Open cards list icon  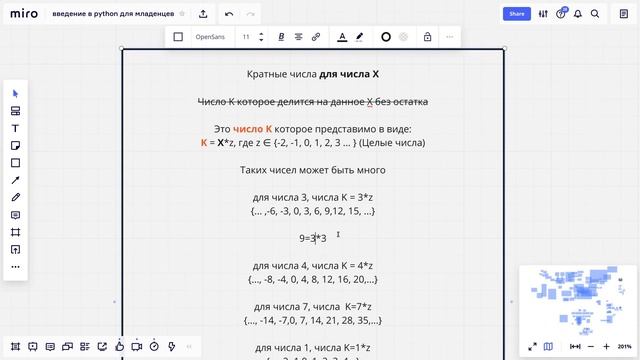[85, 347]
